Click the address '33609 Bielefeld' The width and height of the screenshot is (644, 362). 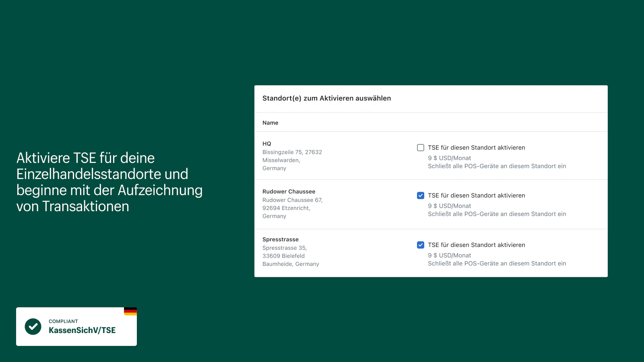tap(284, 256)
